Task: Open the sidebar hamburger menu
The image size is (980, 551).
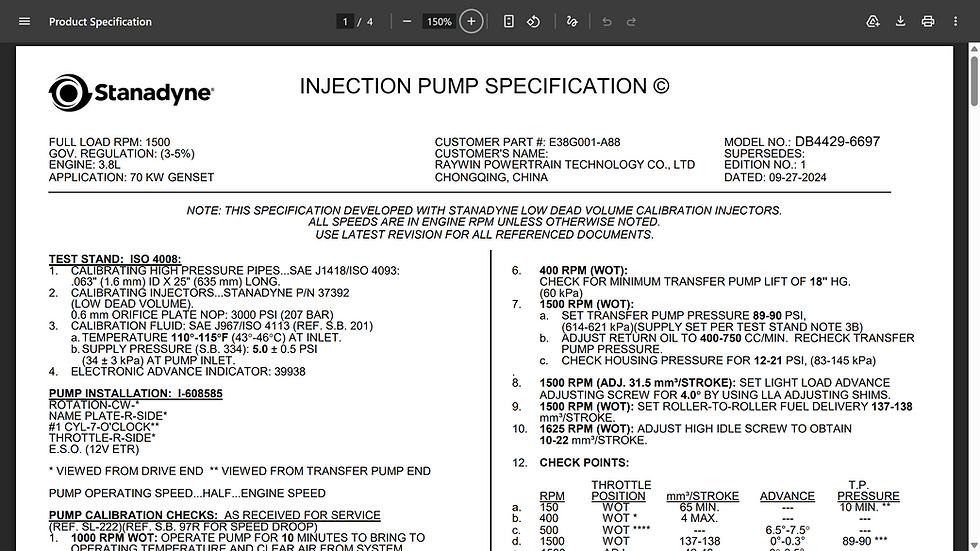Action: click(x=24, y=21)
